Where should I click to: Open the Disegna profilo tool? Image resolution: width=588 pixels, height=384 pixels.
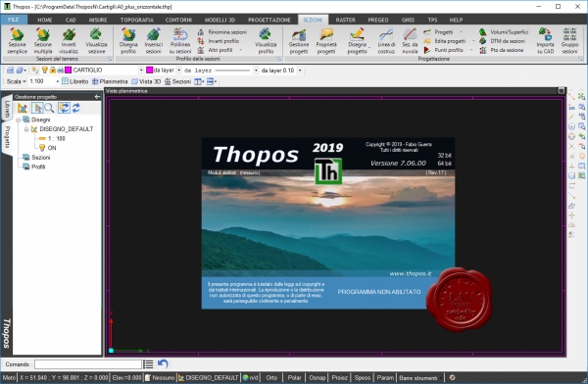128,40
